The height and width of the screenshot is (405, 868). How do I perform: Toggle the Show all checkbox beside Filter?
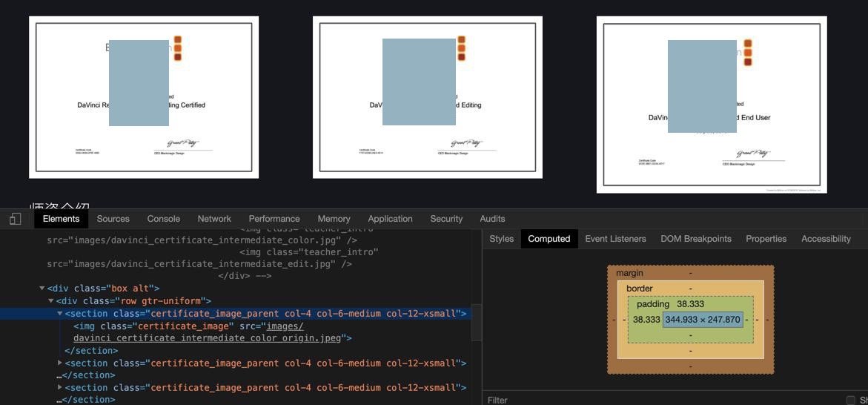click(x=850, y=400)
